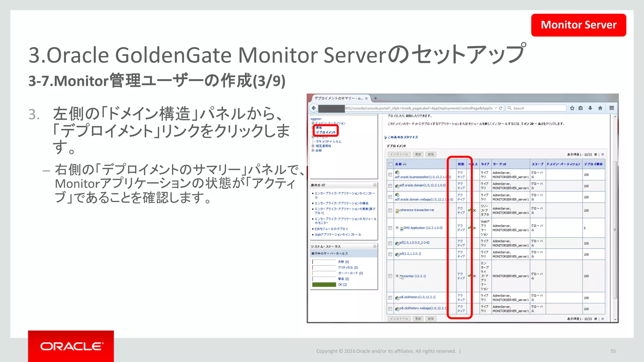Click the green OK check for coherence-transaction-rar

[469, 210]
